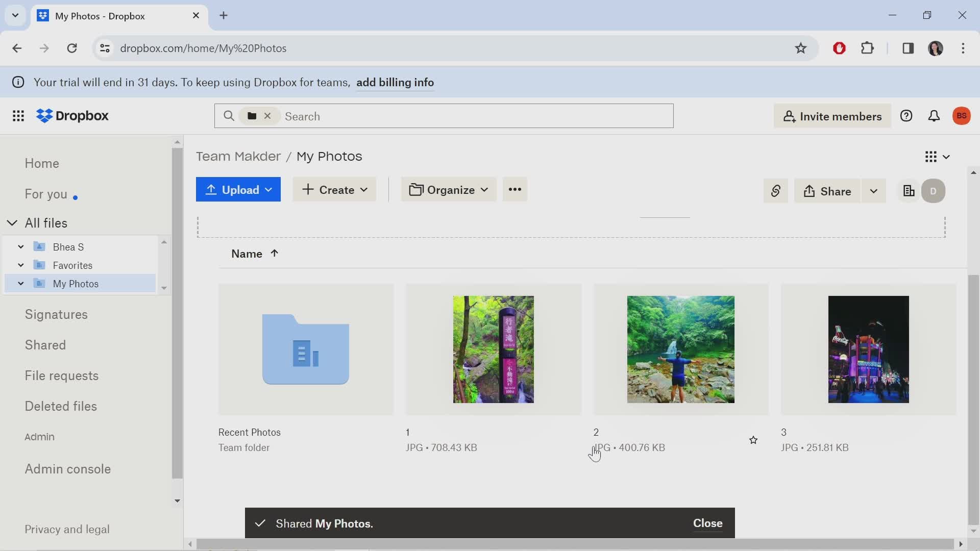The image size is (980, 551).
Task: Open File requests in the sidebar
Action: pyautogui.click(x=62, y=375)
